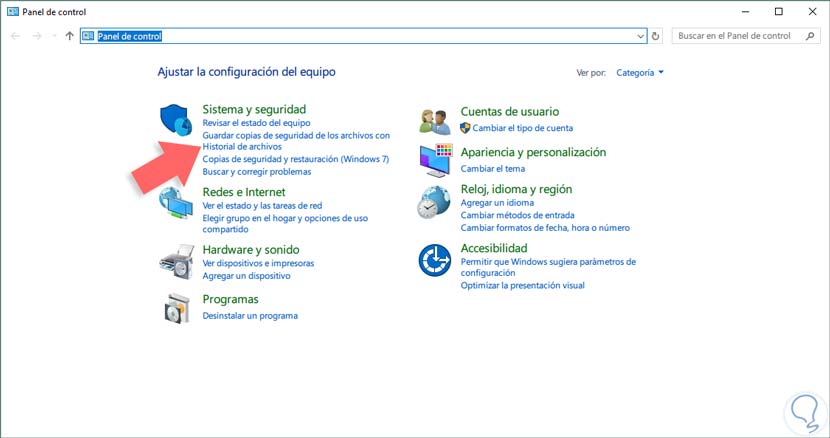The width and height of the screenshot is (830, 438).
Task: Open Cuentas de usuario category
Action: [x=509, y=111]
